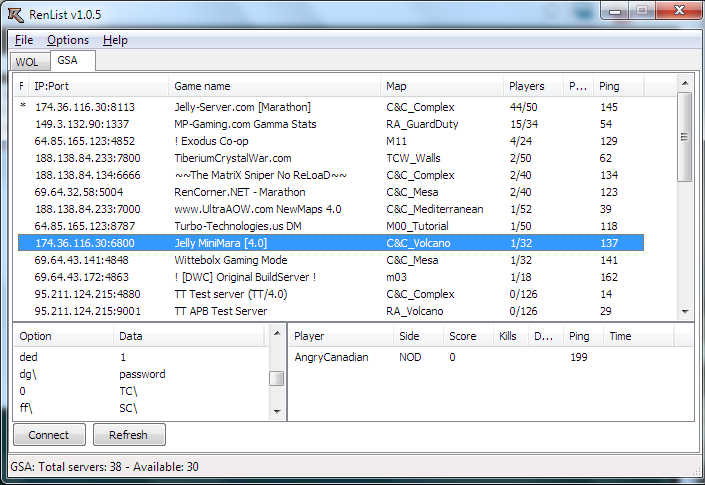Click the Refresh button
The image size is (705, 485).
(128, 435)
